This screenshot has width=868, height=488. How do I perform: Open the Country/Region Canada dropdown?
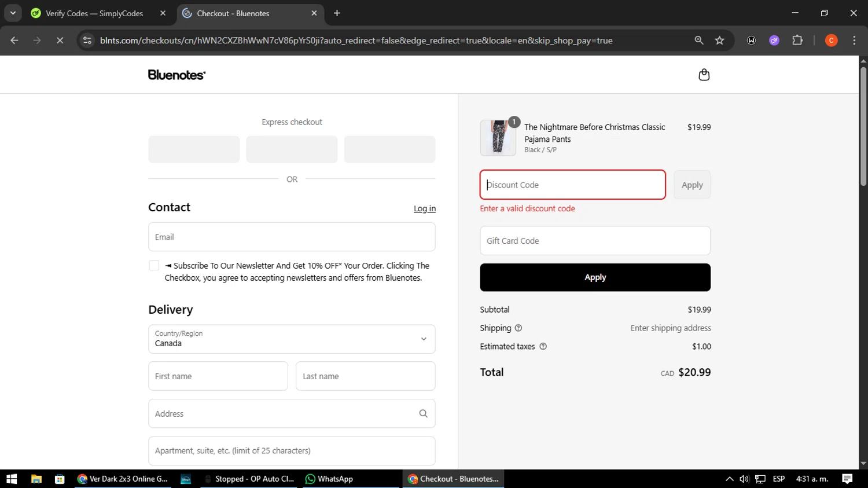(292, 339)
